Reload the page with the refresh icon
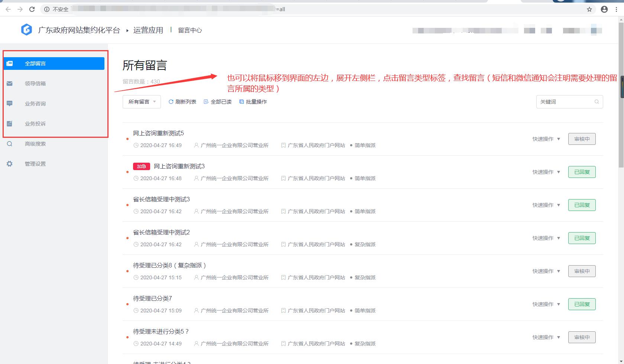The width and height of the screenshot is (624, 364). tap(32, 9)
